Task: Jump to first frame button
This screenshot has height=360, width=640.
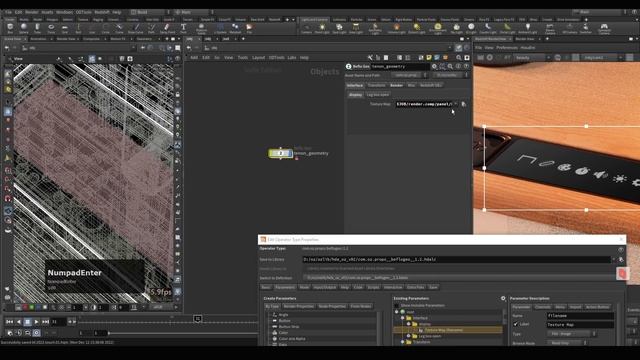Action: pyautogui.click(x=9, y=322)
